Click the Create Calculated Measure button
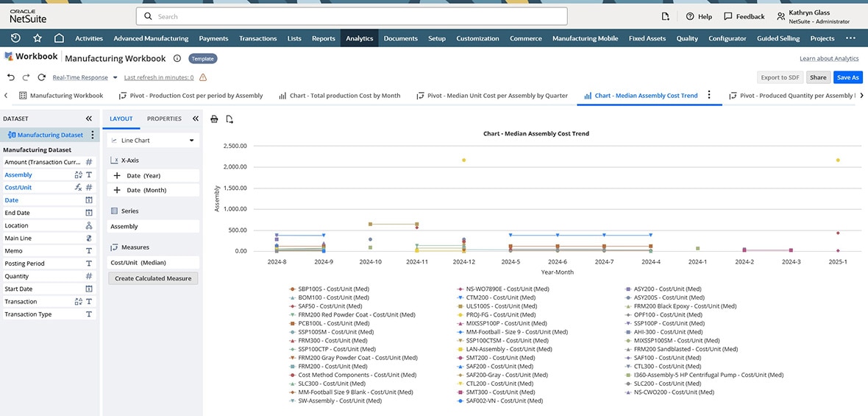Screen dimensions: 868x416 153,278
